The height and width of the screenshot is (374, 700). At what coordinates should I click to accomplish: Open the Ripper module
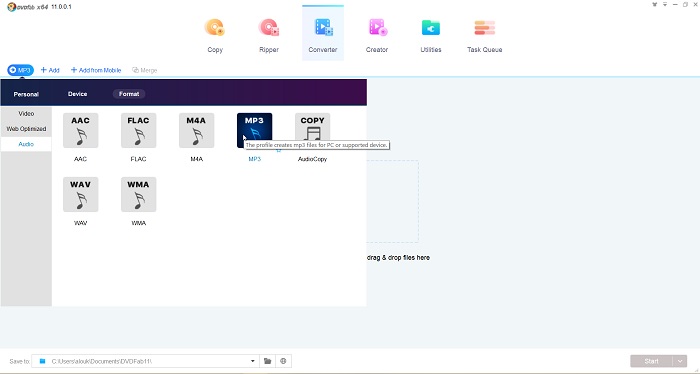[269, 36]
